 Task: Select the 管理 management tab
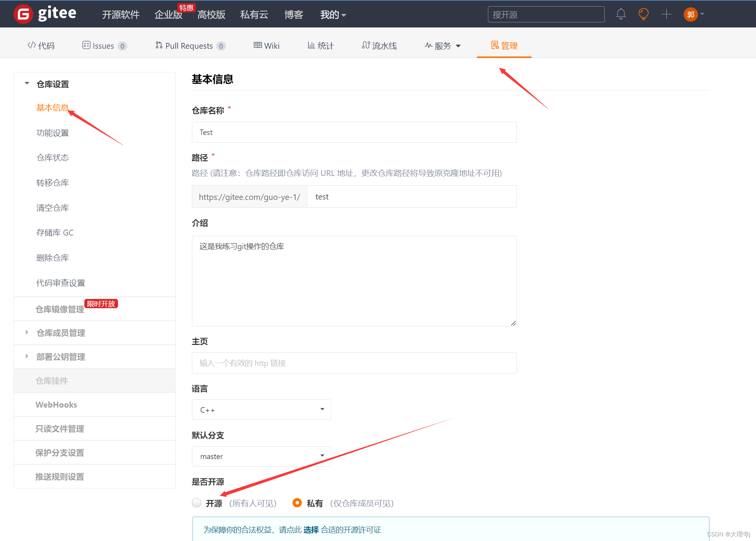point(504,46)
